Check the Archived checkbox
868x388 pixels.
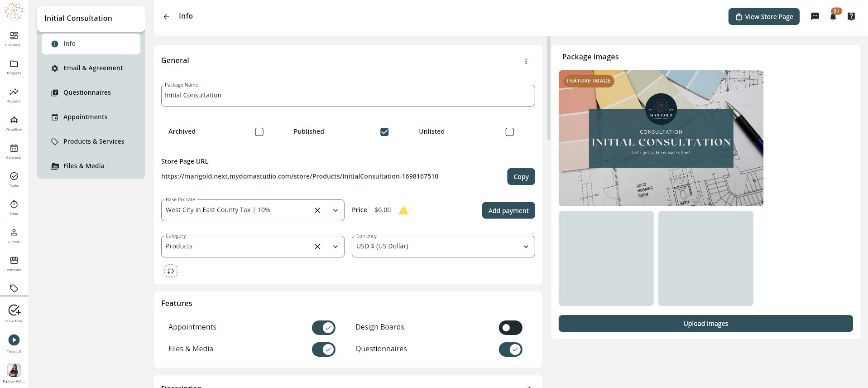pos(259,132)
